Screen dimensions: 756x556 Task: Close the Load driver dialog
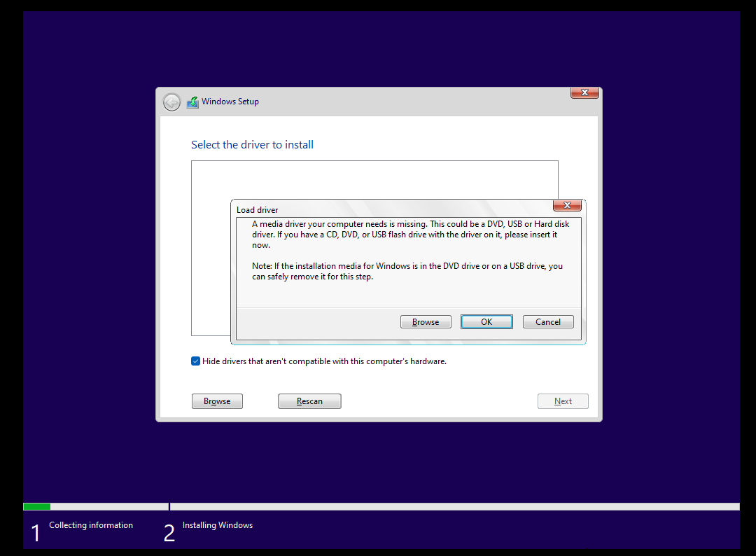567,205
